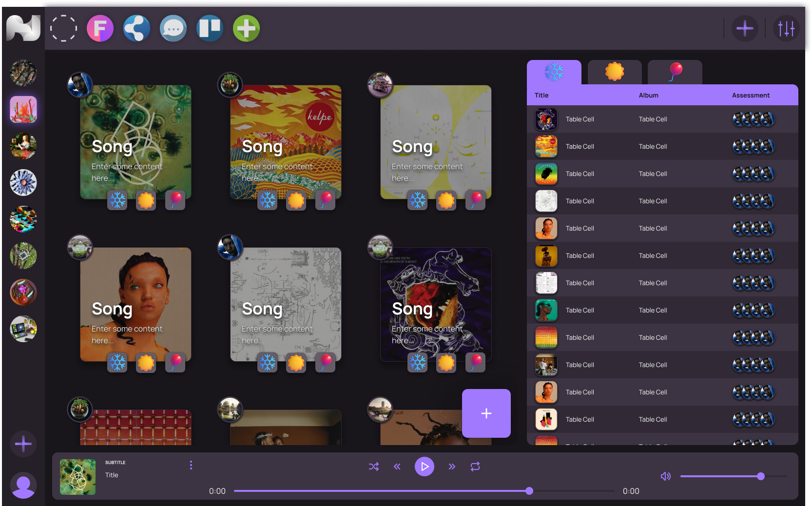Screen dimensions: 812x506
Task: Select the dashed circle placeholder icon
Action: click(63, 28)
